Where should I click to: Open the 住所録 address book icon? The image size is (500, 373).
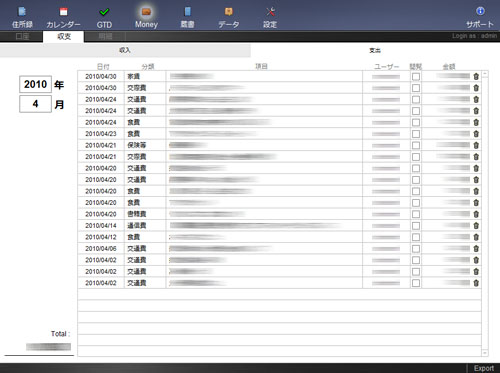tap(22, 17)
